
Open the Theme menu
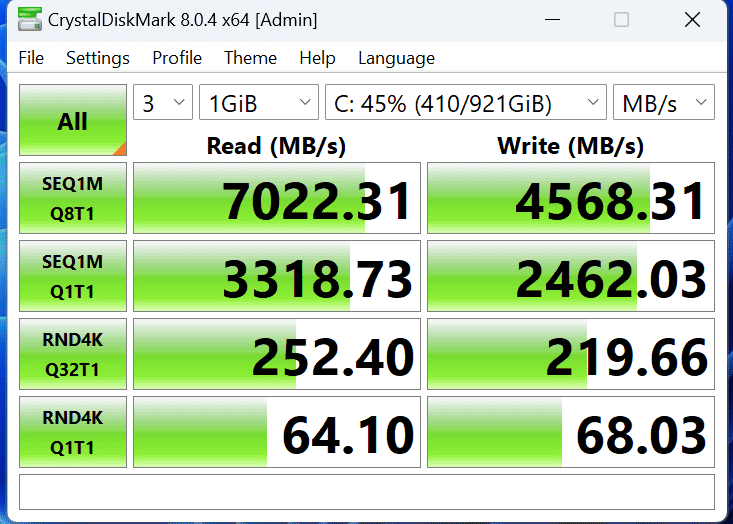click(x=250, y=58)
